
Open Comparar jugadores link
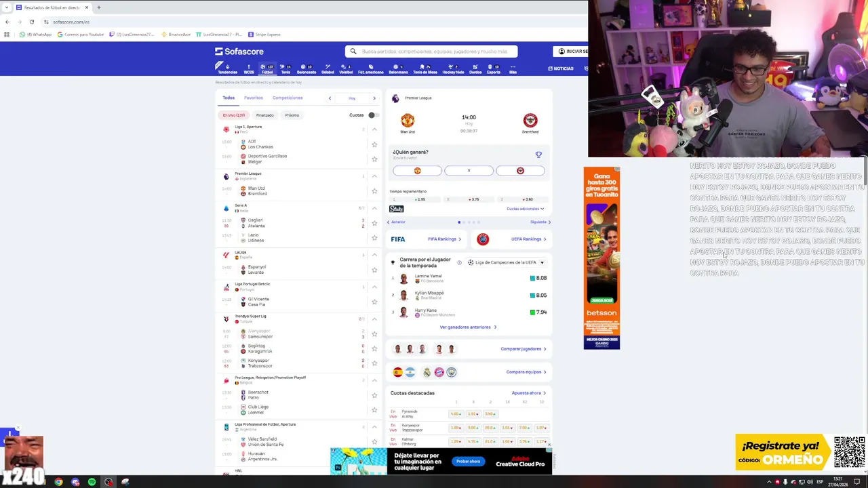pyautogui.click(x=524, y=349)
